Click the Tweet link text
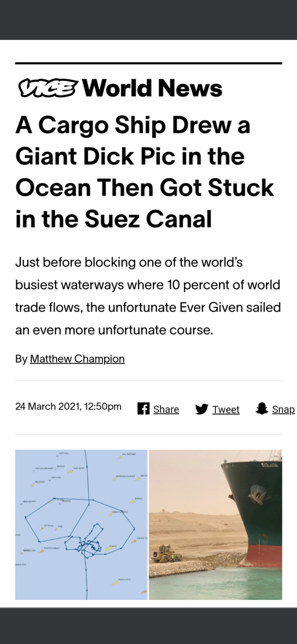The height and width of the screenshot is (644, 297). (226, 409)
